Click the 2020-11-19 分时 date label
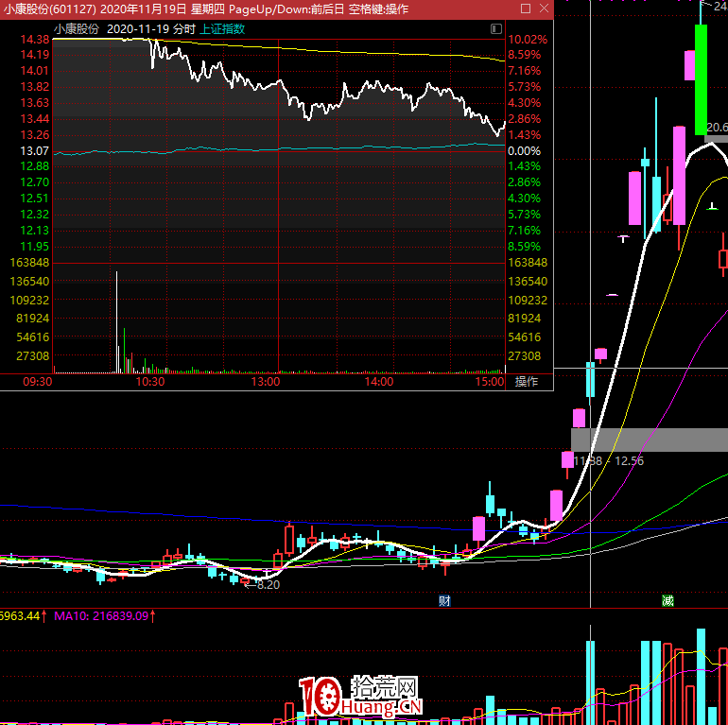728x725 pixels. 151,29
